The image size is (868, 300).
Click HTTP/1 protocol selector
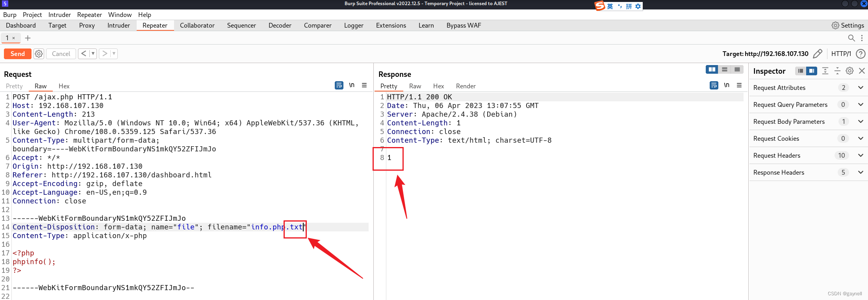pyautogui.click(x=841, y=54)
